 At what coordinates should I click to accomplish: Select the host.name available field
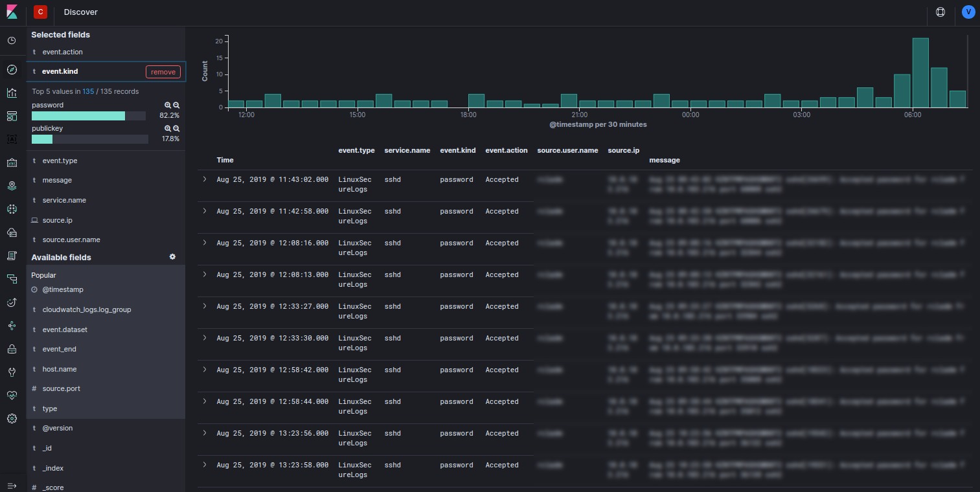click(60, 369)
